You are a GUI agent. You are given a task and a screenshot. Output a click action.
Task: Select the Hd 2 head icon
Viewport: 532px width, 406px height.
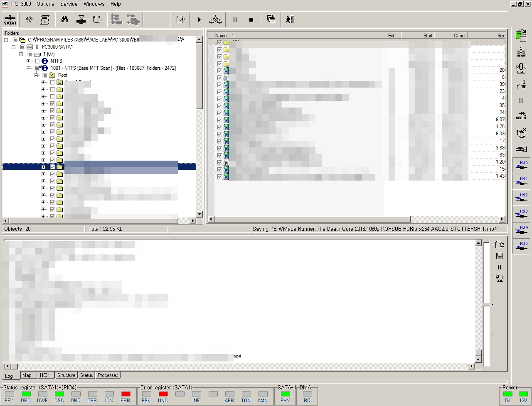click(x=521, y=198)
